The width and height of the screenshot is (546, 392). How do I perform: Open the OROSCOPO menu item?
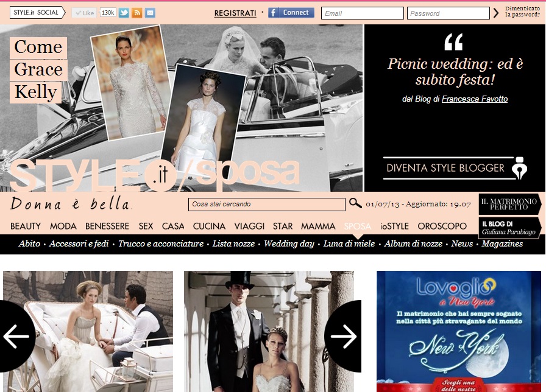[x=442, y=226]
